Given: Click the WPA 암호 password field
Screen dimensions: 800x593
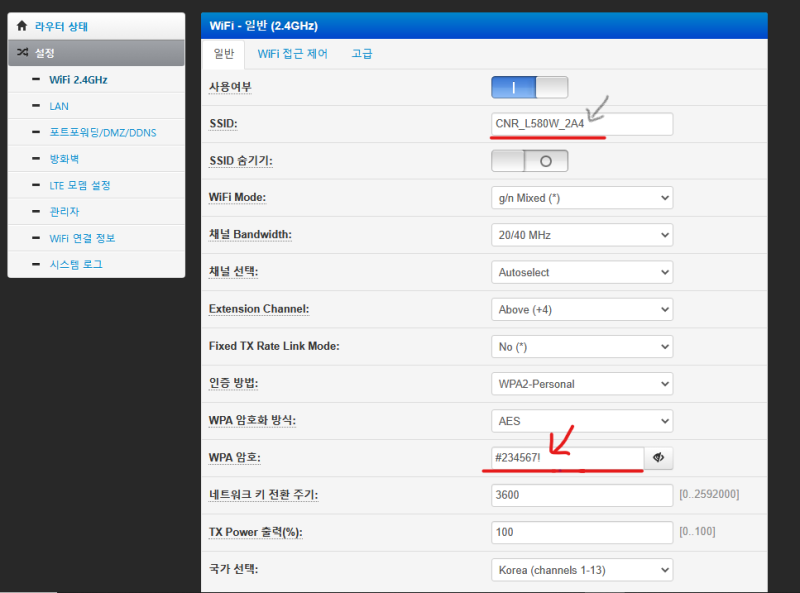Looking at the screenshot, I should (x=560, y=457).
